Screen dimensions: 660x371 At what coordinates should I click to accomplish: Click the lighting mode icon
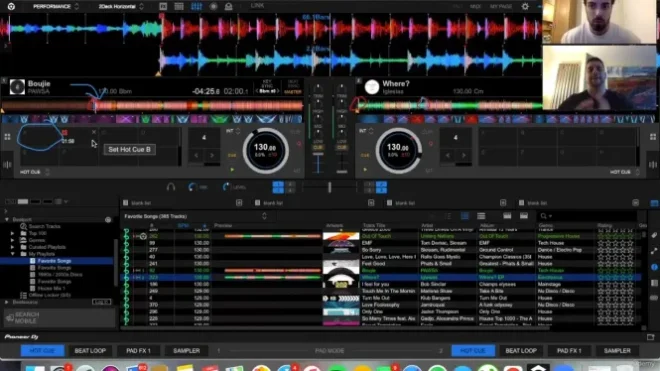[x=229, y=6]
